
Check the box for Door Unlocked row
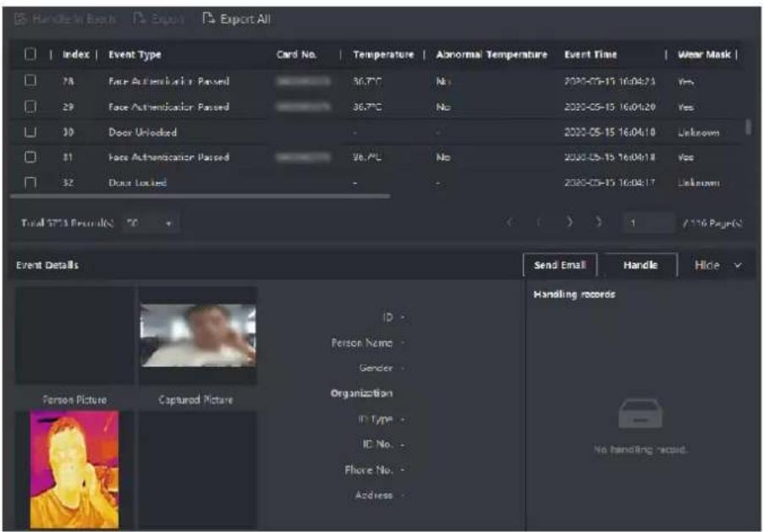(30, 132)
